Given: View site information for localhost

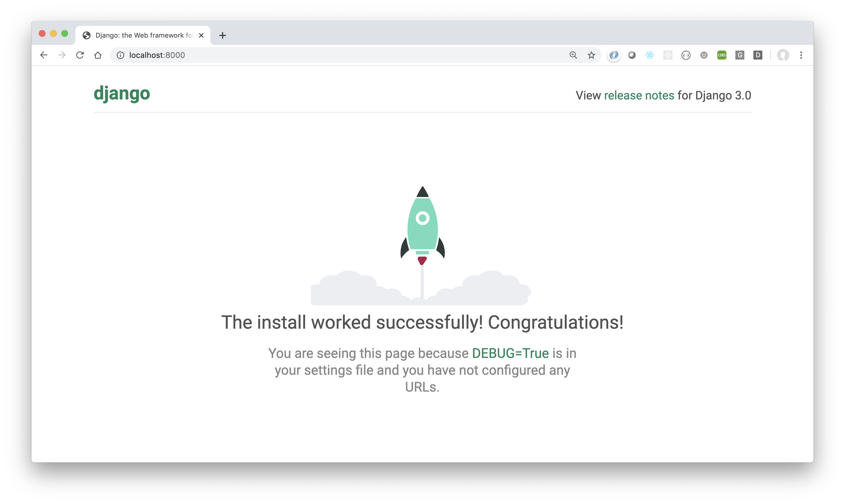Looking at the screenshot, I should (120, 55).
